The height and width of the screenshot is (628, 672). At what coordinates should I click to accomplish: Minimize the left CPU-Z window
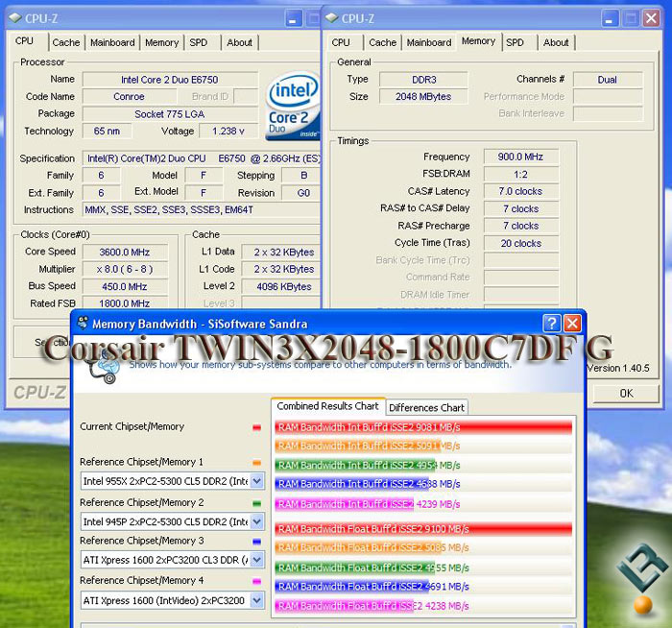tap(293, 18)
